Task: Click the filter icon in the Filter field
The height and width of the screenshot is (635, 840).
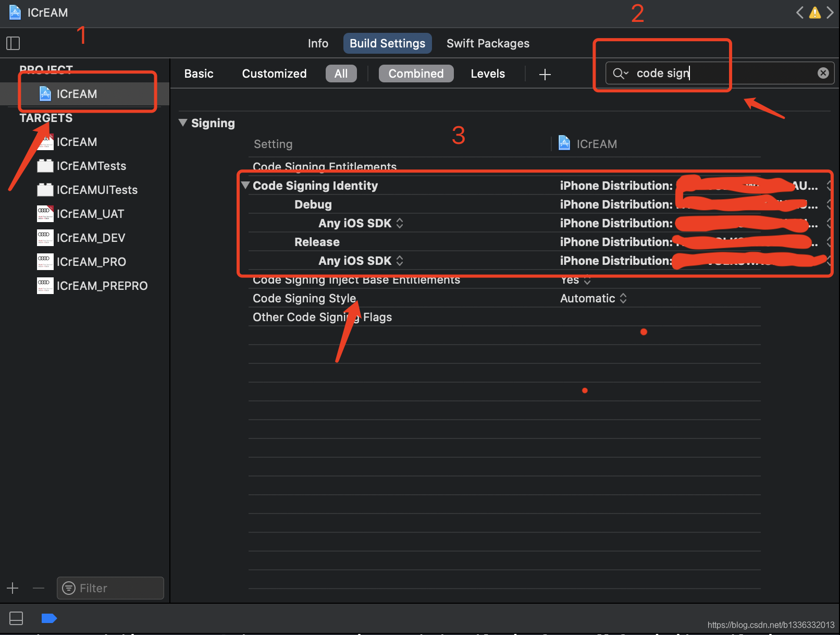Action: coord(69,588)
